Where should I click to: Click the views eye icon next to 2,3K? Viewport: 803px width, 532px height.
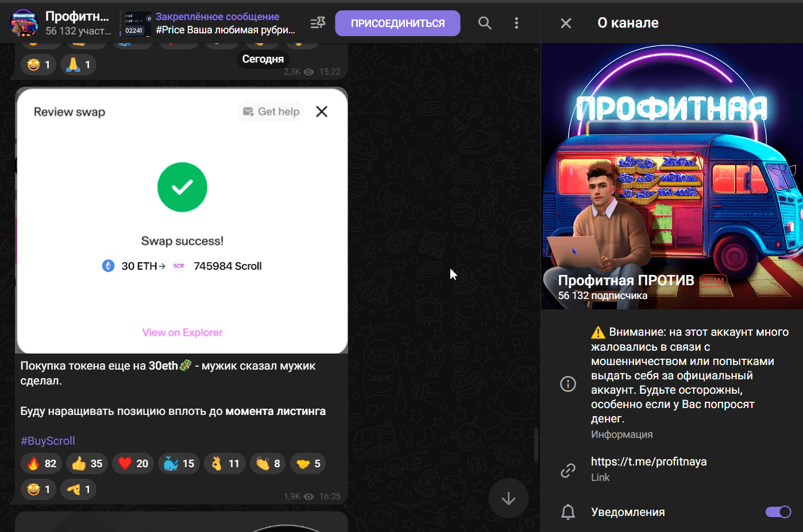pyautogui.click(x=308, y=72)
